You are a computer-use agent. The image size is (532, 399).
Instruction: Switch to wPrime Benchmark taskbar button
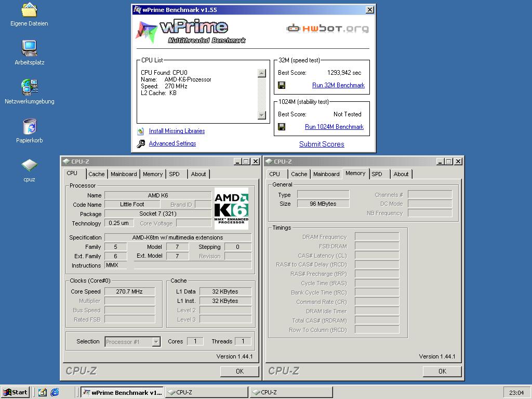pyautogui.click(x=122, y=392)
